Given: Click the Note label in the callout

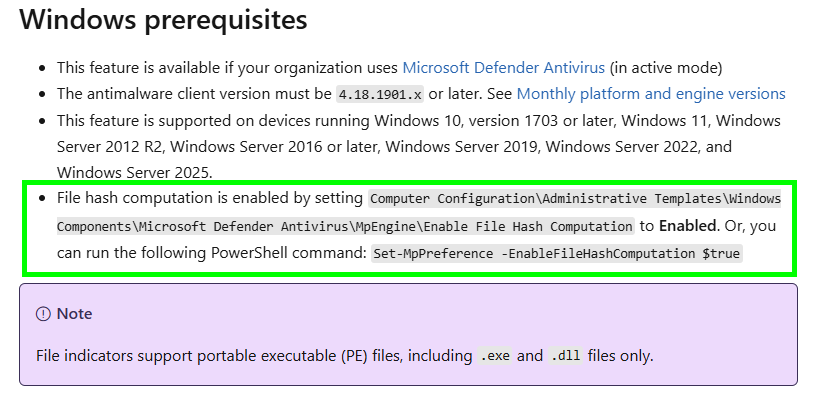Looking at the screenshot, I should point(74,314).
